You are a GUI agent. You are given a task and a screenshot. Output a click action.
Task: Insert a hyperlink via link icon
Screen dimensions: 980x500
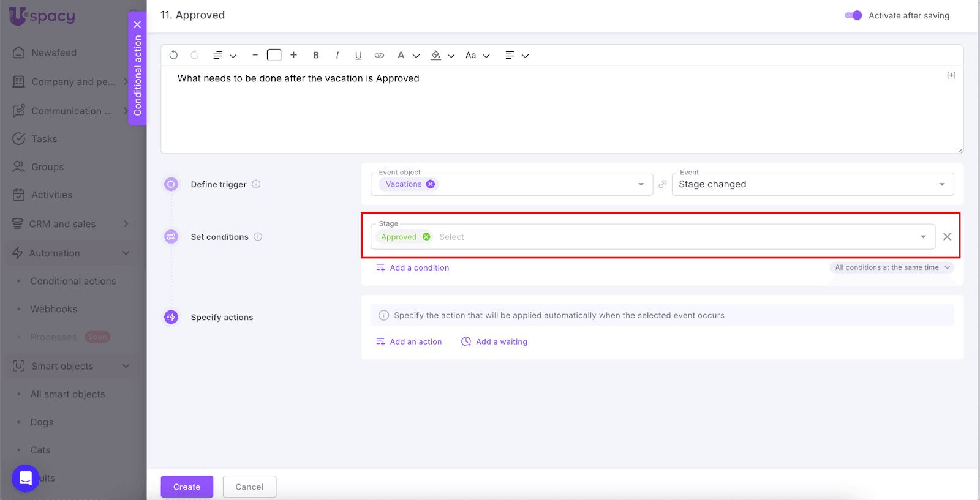click(x=380, y=55)
